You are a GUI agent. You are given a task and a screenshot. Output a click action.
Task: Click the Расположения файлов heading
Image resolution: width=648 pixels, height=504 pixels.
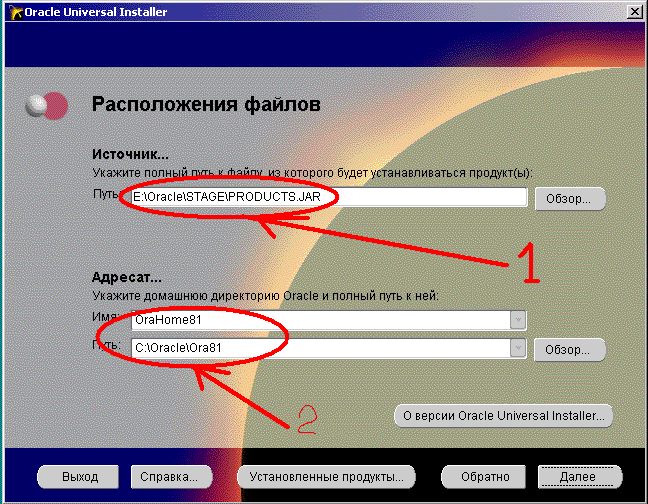click(x=206, y=104)
